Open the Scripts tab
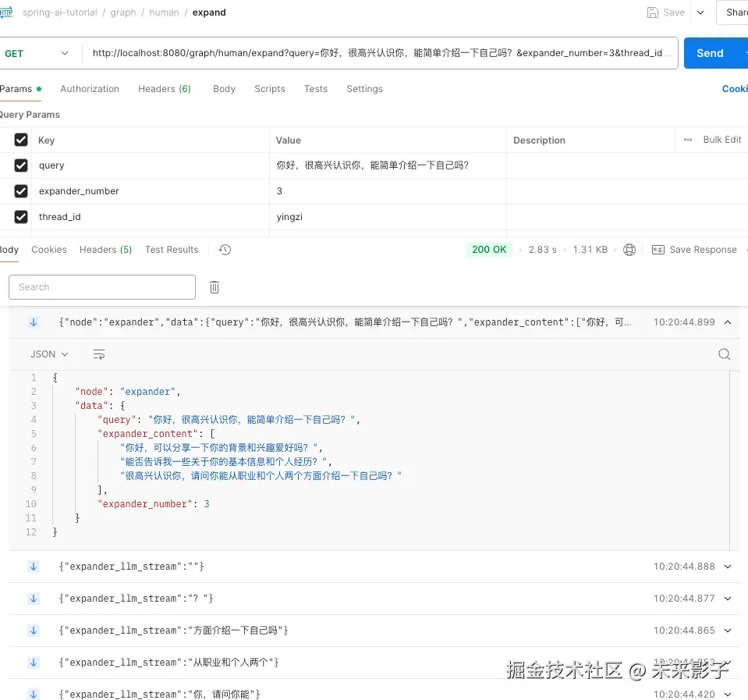The image size is (748, 700). 270,89
